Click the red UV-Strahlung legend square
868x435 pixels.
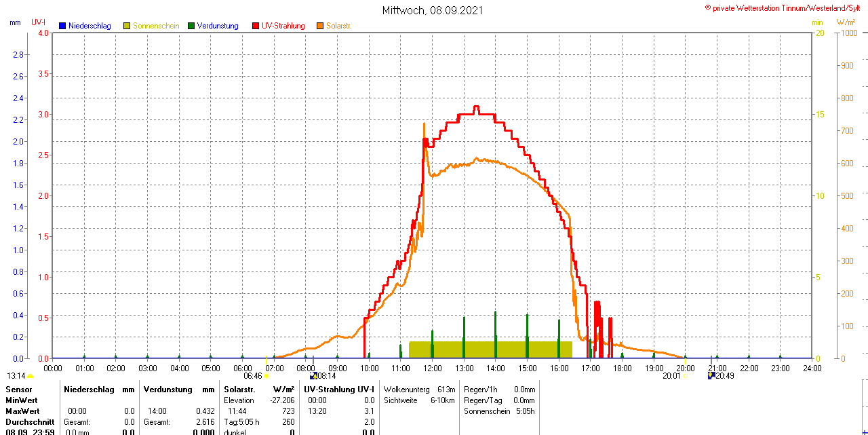tap(256, 26)
